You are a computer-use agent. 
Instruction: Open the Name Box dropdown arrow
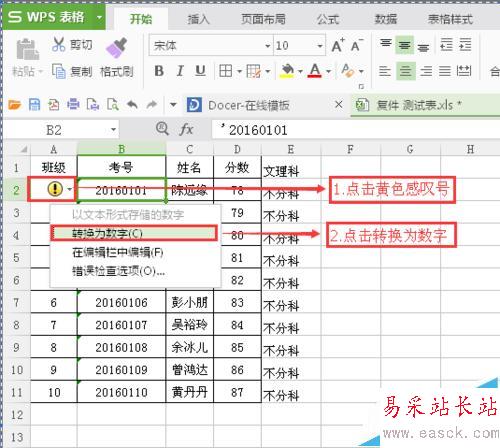pyautogui.click(x=114, y=130)
